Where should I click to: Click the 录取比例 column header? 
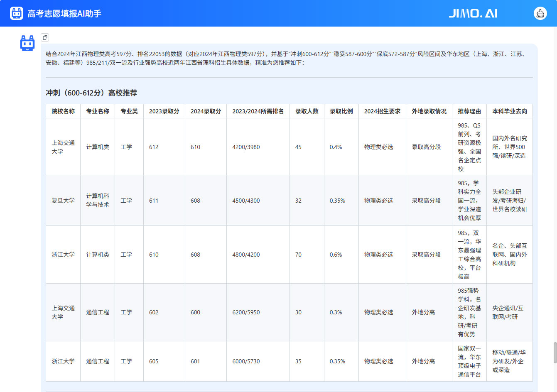(341, 111)
